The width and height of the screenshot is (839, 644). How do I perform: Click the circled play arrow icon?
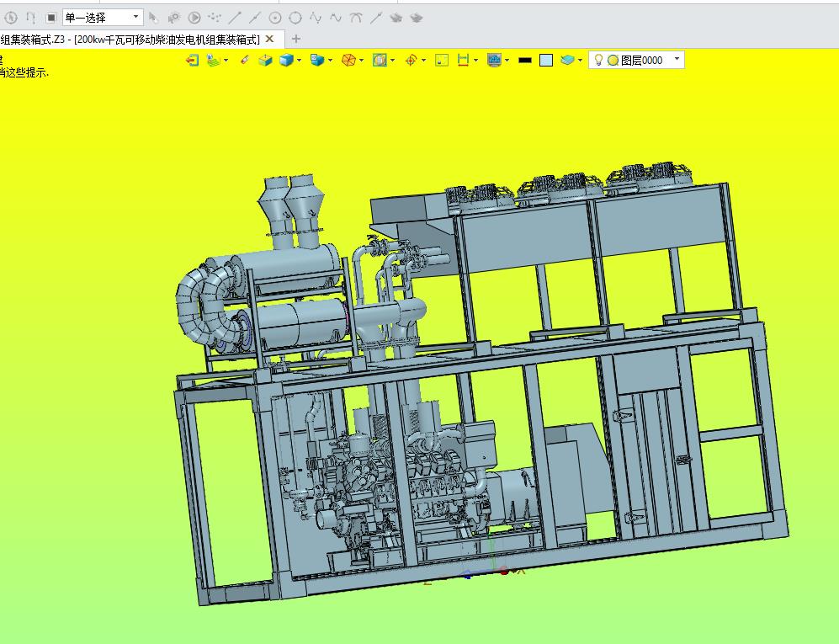point(194,18)
